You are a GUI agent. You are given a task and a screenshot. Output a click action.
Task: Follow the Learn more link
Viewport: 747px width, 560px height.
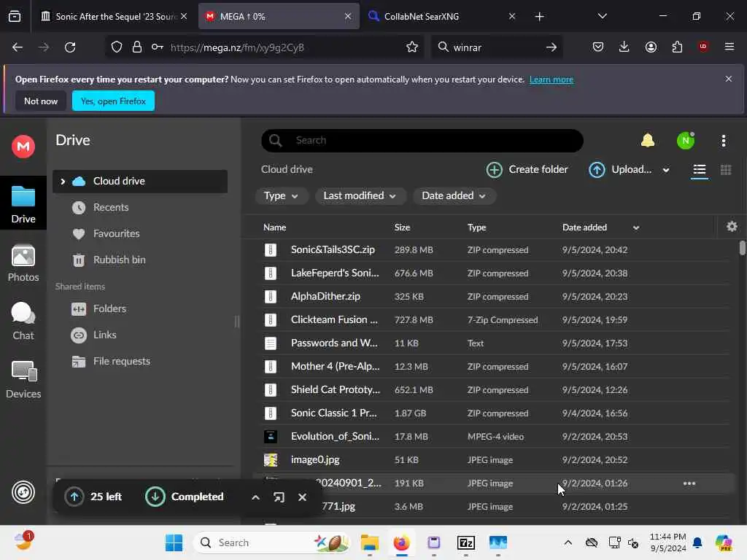coord(551,79)
